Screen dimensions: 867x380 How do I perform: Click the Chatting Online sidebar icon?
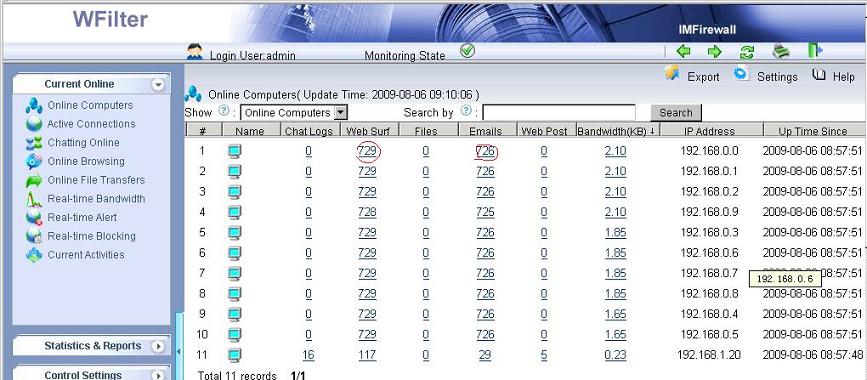tap(34, 143)
